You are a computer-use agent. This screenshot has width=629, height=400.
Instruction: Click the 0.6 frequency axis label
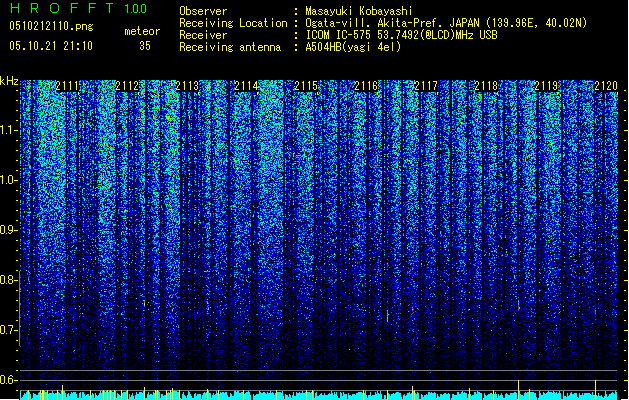(8, 380)
